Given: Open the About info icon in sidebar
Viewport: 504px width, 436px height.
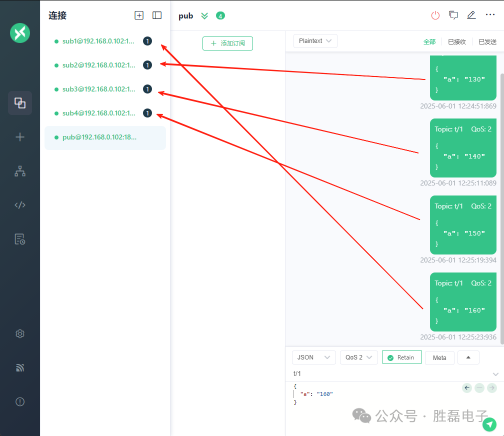Looking at the screenshot, I should [20, 401].
